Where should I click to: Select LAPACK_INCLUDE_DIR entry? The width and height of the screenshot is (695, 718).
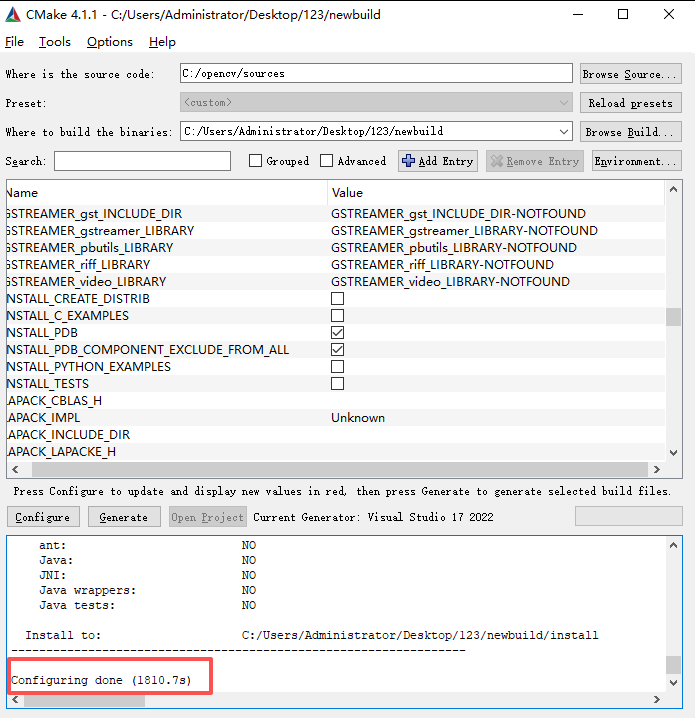point(69,435)
